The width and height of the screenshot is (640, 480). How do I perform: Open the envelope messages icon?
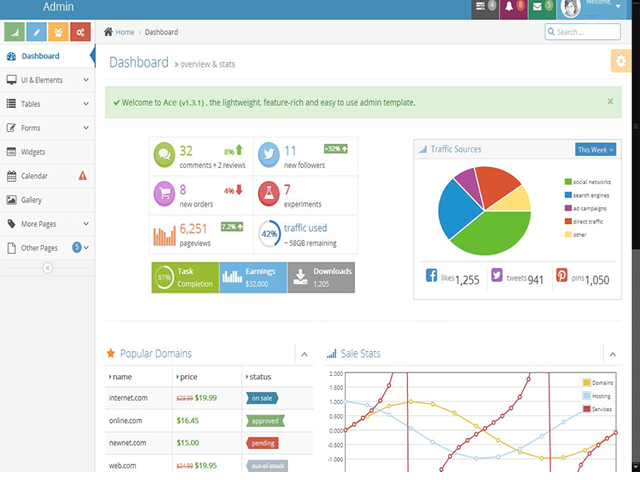tap(542, 8)
